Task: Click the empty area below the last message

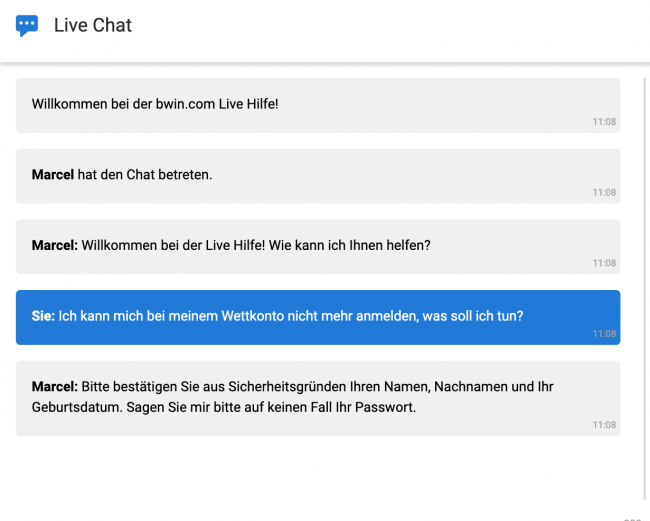Action: (318, 475)
